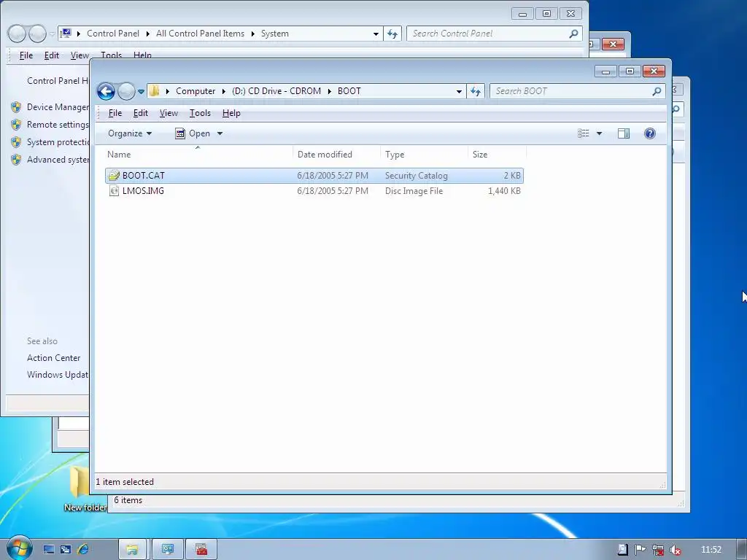Click Advanced system settings link
This screenshot has width=747, height=560.
pos(58,160)
